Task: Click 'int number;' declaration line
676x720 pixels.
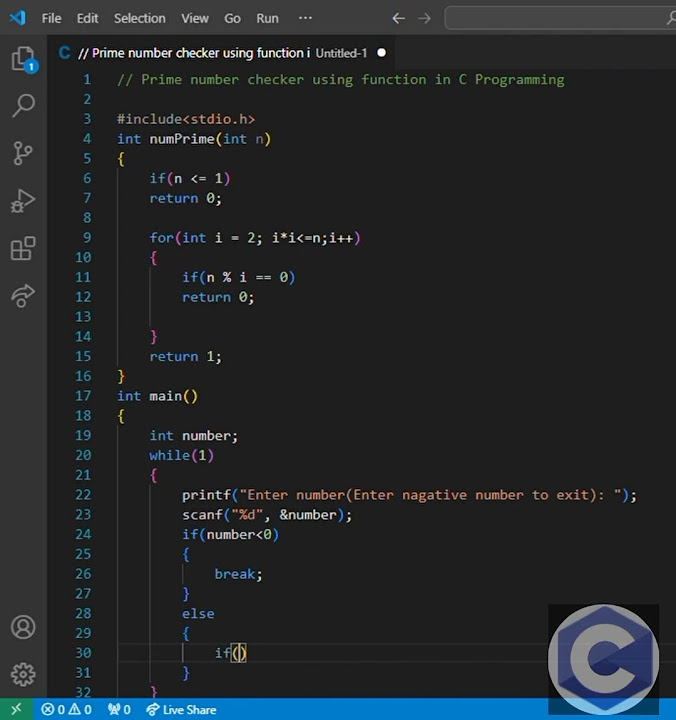Action: (194, 436)
